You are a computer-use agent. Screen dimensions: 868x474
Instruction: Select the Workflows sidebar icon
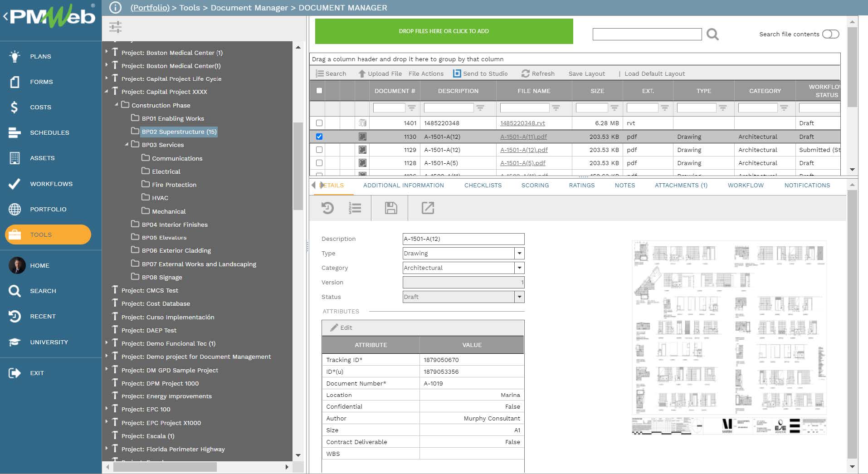pos(51,184)
